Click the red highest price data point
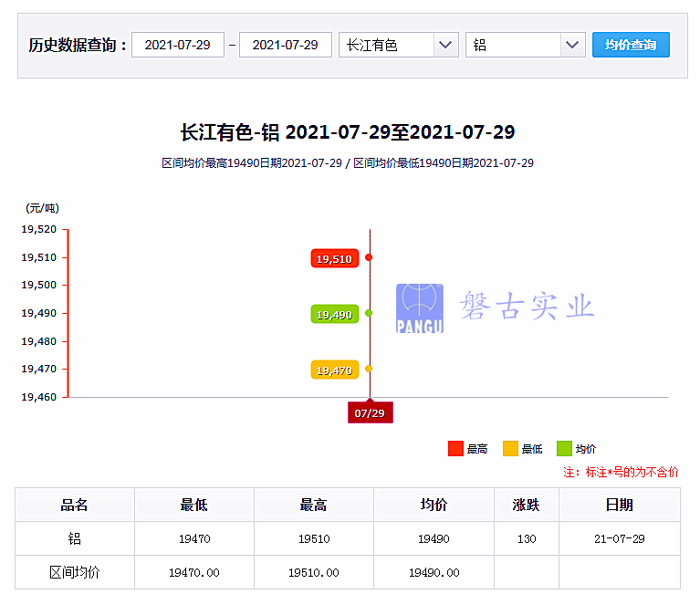The image size is (700, 605). tap(369, 257)
